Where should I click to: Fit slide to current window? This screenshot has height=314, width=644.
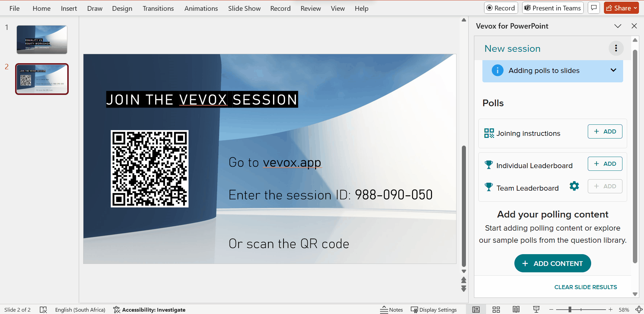(x=639, y=310)
